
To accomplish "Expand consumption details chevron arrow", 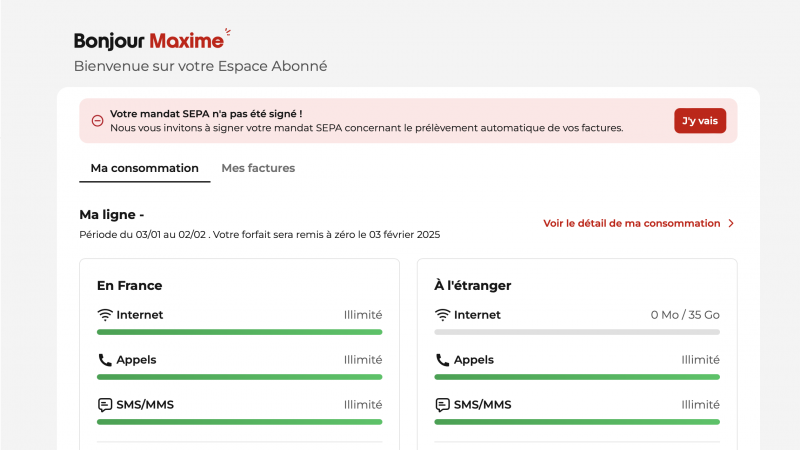I will [x=731, y=224].
